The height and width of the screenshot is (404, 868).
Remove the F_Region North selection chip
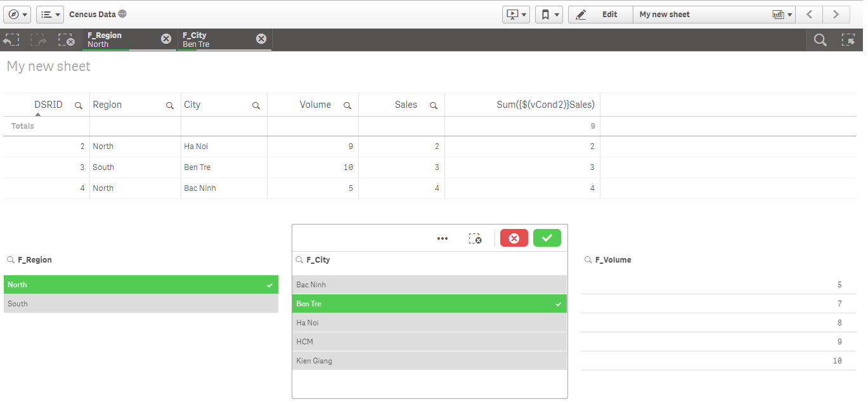166,39
